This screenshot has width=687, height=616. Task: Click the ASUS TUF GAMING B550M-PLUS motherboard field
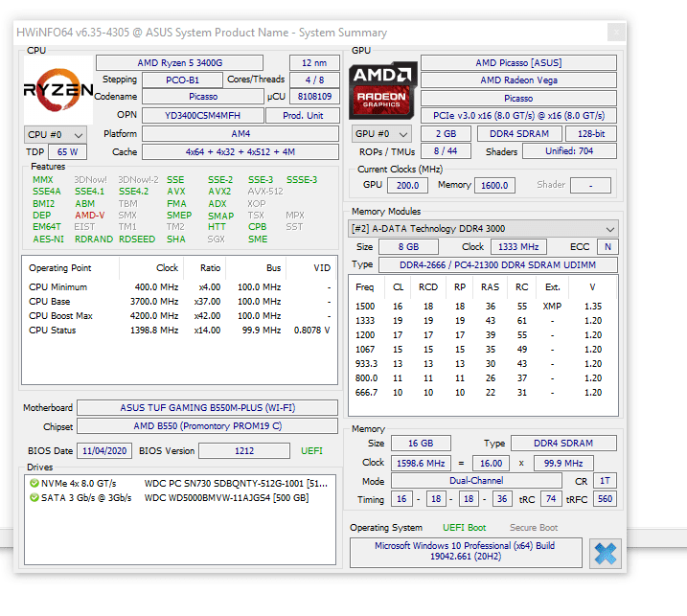(208, 407)
